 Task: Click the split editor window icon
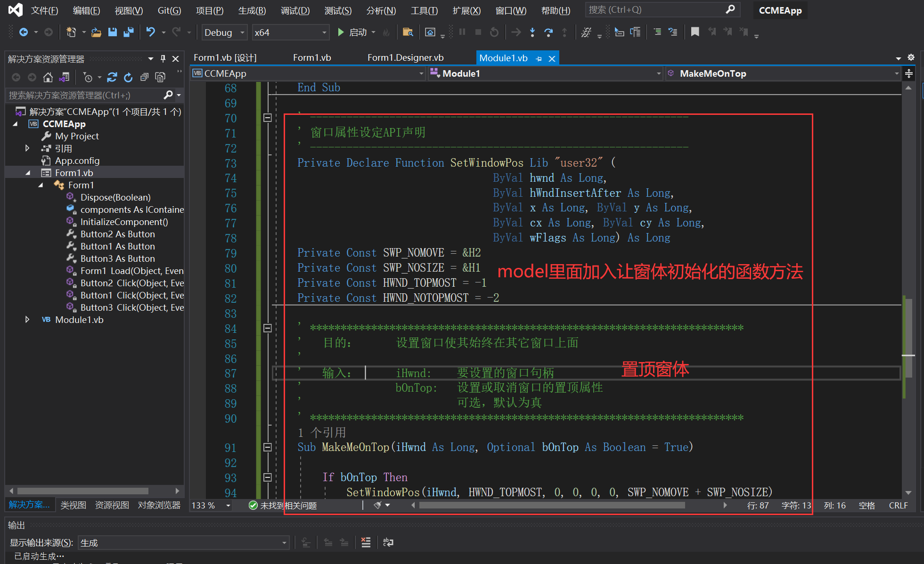(x=909, y=73)
